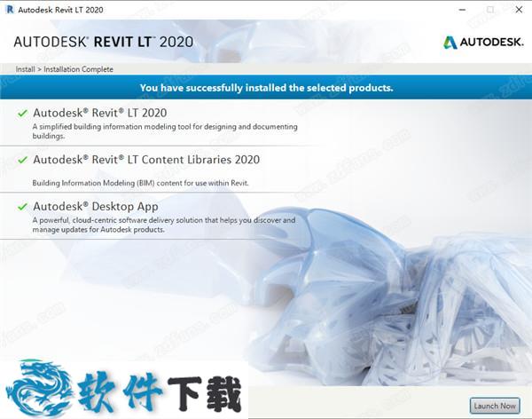This screenshot has height=419, width=532.
Task: Click the checkmark beside Autodesk Desktop App
Action: tap(22, 206)
